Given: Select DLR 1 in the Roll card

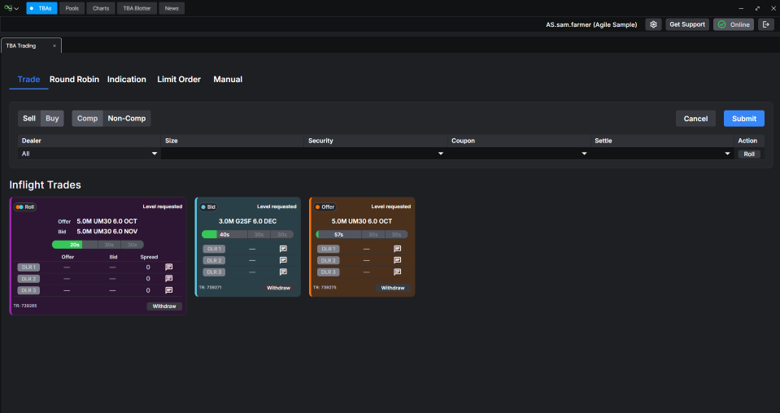Looking at the screenshot, I should [29, 267].
